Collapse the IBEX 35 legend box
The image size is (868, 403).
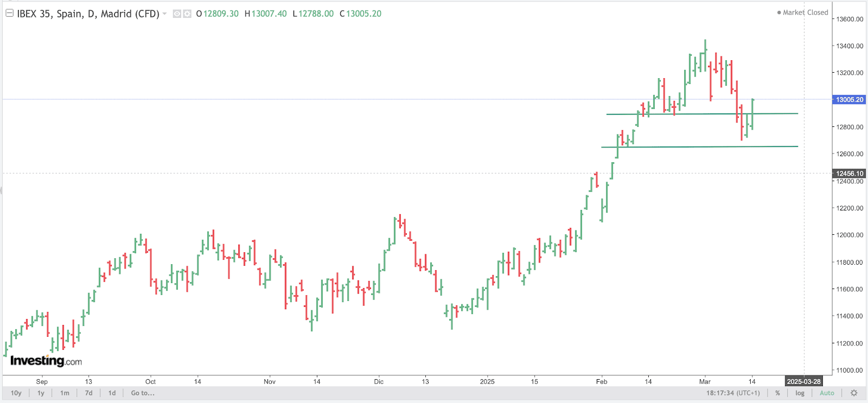coord(9,14)
